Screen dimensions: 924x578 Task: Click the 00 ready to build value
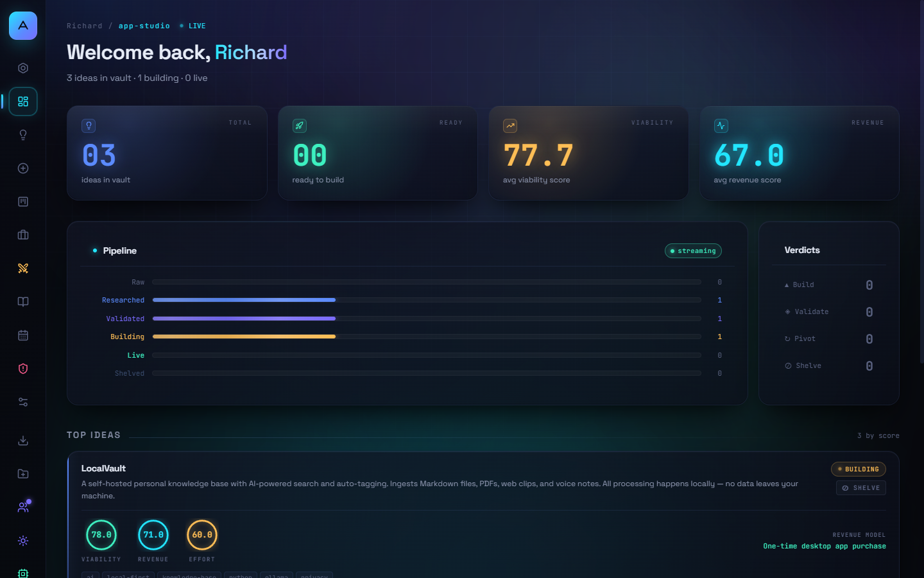pos(310,155)
